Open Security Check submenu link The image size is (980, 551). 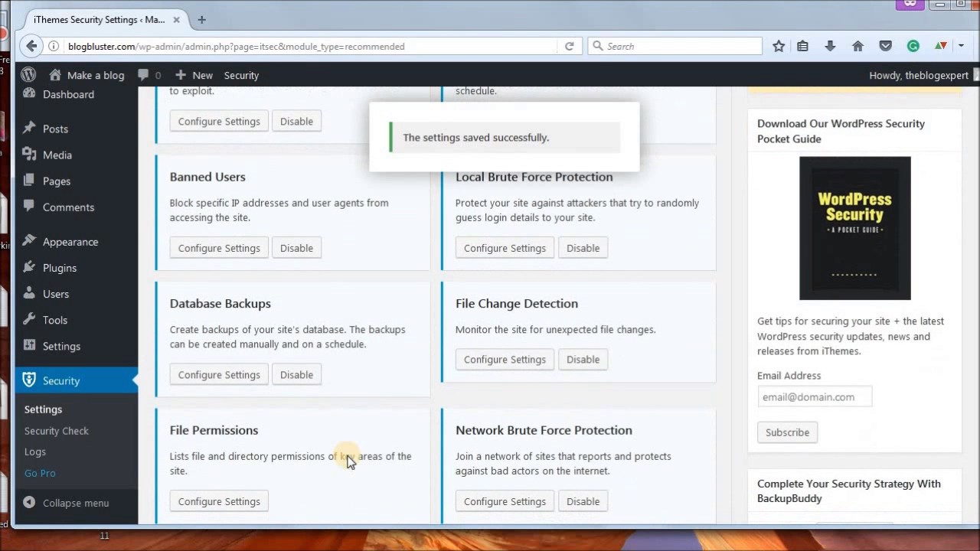(57, 430)
